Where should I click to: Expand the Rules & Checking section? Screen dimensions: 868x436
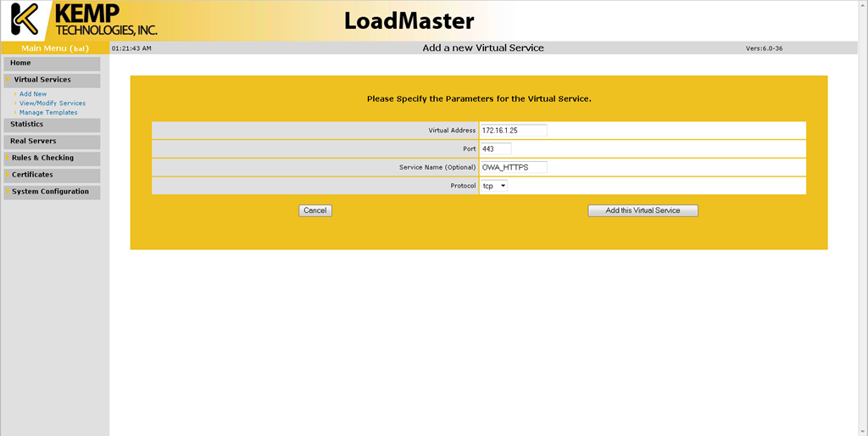click(52, 159)
